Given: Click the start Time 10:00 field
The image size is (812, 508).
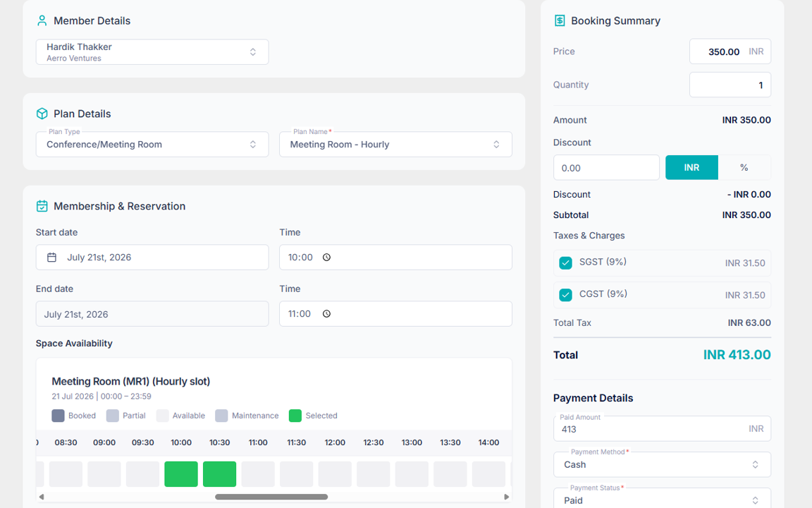Looking at the screenshot, I should [395, 257].
